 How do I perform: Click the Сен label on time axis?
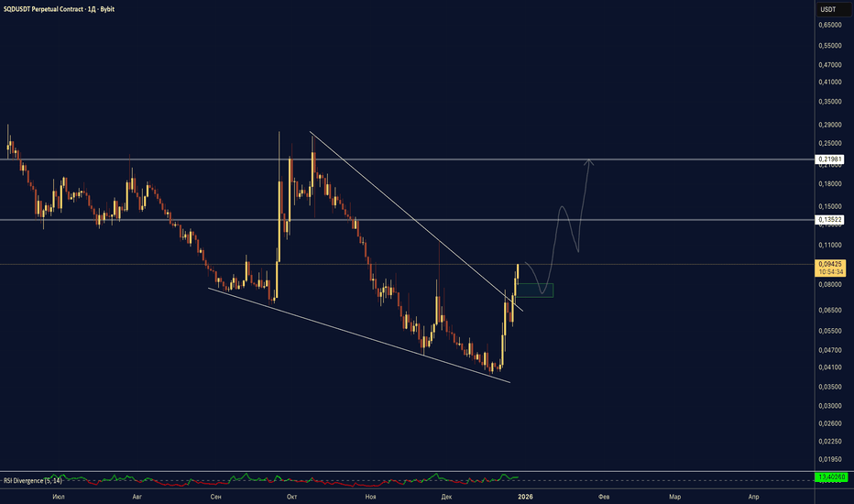pyautogui.click(x=215, y=497)
